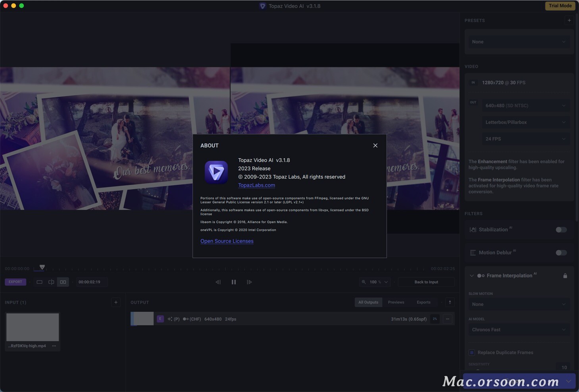Click the Frame Interpolation lock icon

coord(565,276)
